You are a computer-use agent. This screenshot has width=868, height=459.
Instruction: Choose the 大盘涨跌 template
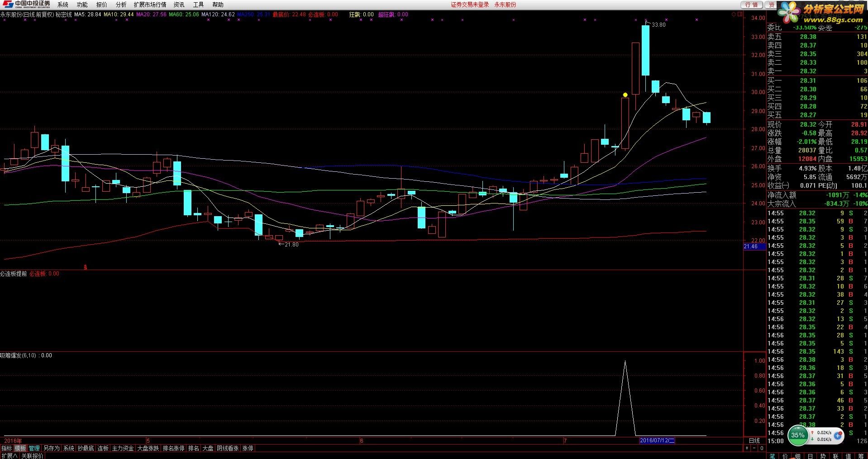148,448
